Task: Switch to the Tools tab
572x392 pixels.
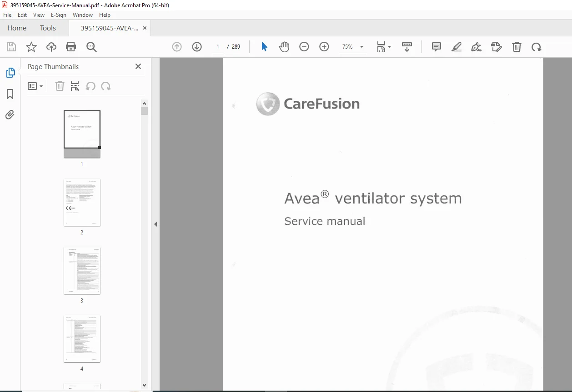Action: pos(48,28)
